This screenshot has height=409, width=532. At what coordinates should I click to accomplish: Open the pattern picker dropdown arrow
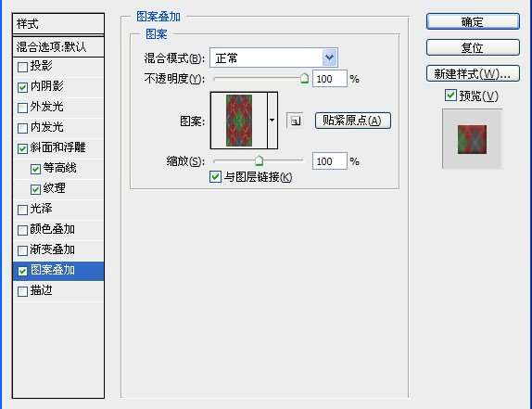(272, 121)
